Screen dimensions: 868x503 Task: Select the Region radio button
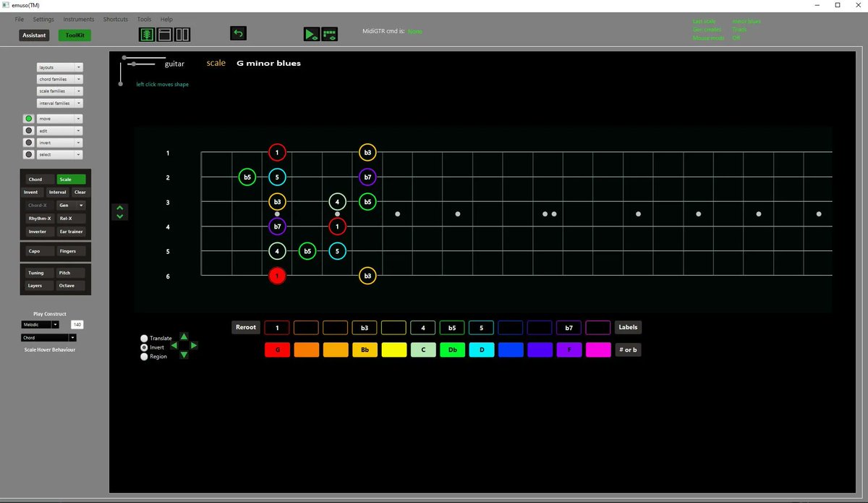pyautogui.click(x=144, y=356)
